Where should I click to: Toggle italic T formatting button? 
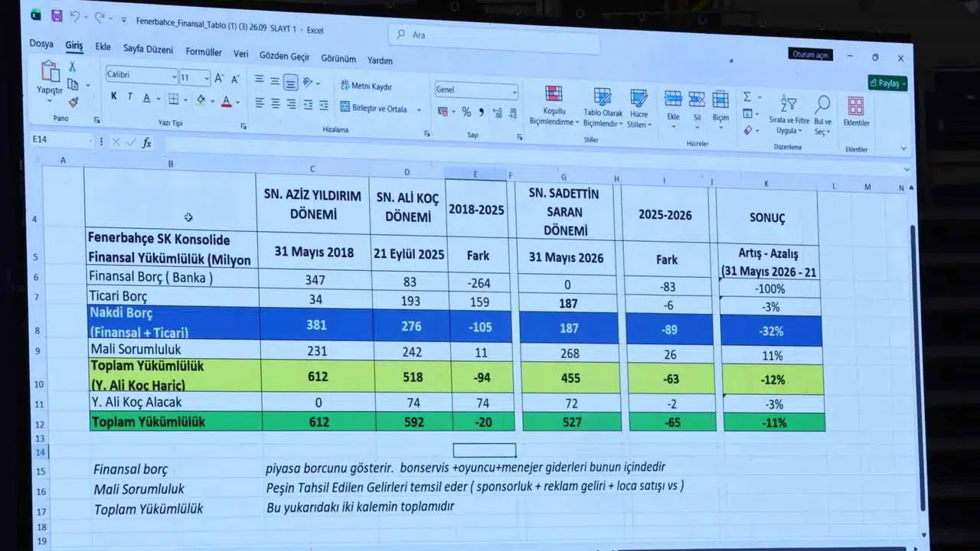pos(130,97)
